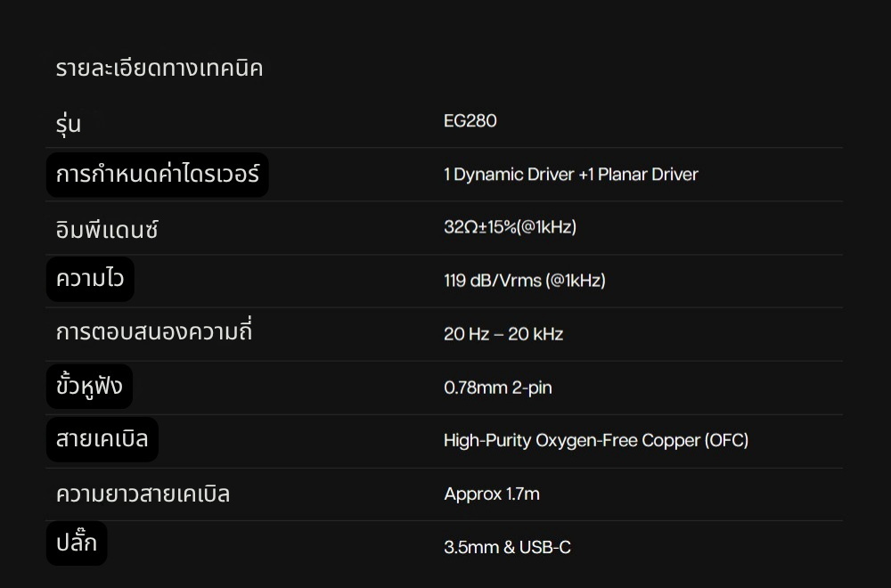
Task: Select the Approx 1.7m cable length value
Action: tap(491, 494)
